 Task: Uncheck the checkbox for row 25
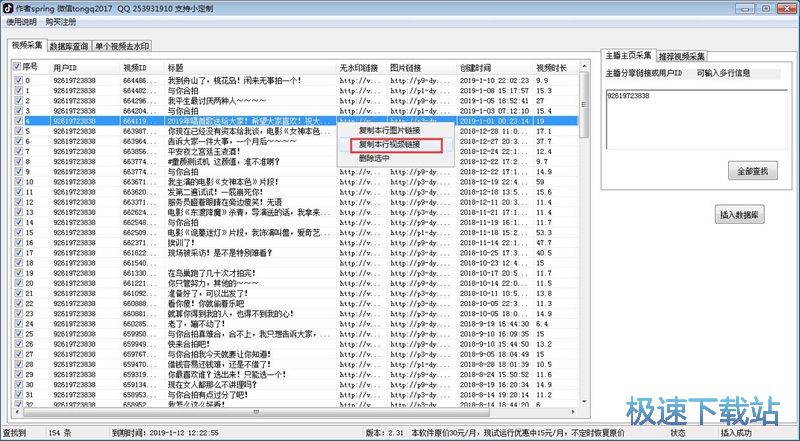(19, 334)
